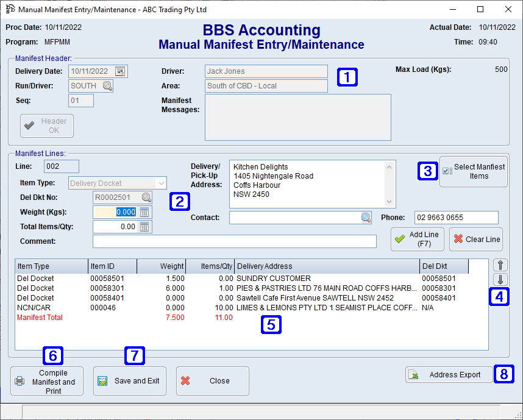Compile Manifest and Print

coord(46,381)
